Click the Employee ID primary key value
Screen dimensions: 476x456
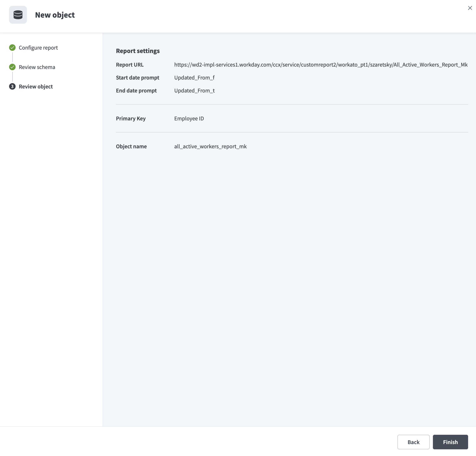click(x=189, y=119)
